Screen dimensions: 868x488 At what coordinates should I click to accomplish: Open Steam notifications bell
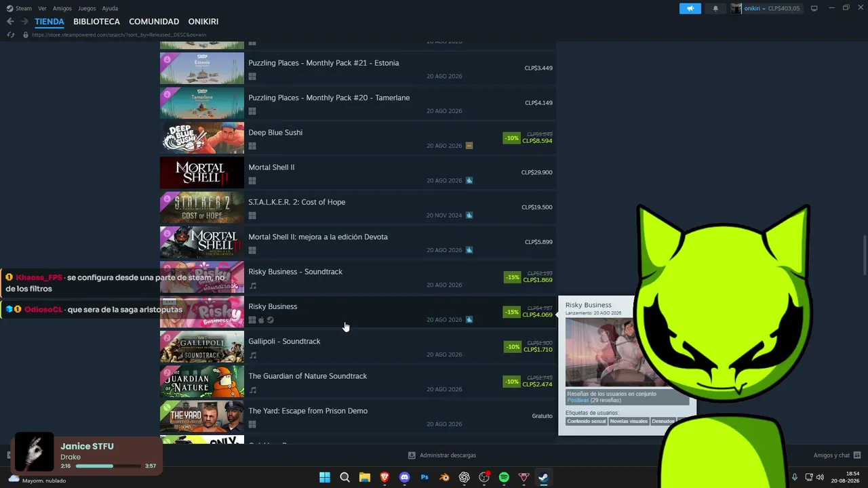(715, 8)
